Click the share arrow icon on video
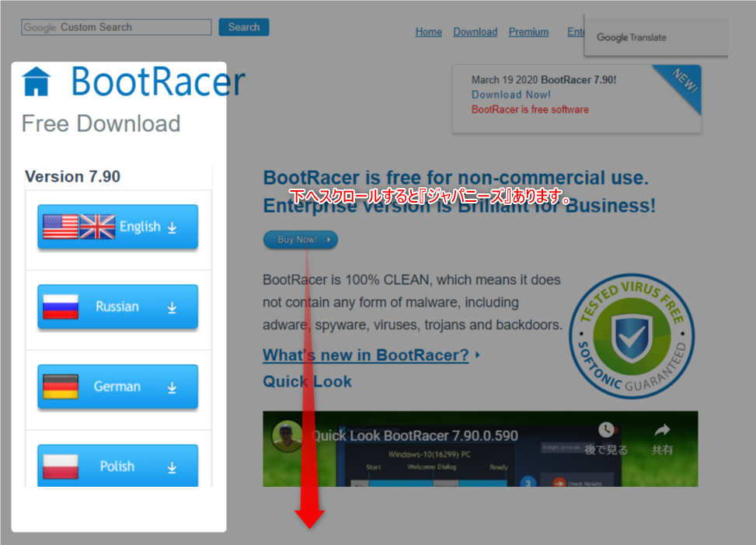This screenshot has height=545, width=756. tap(663, 430)
